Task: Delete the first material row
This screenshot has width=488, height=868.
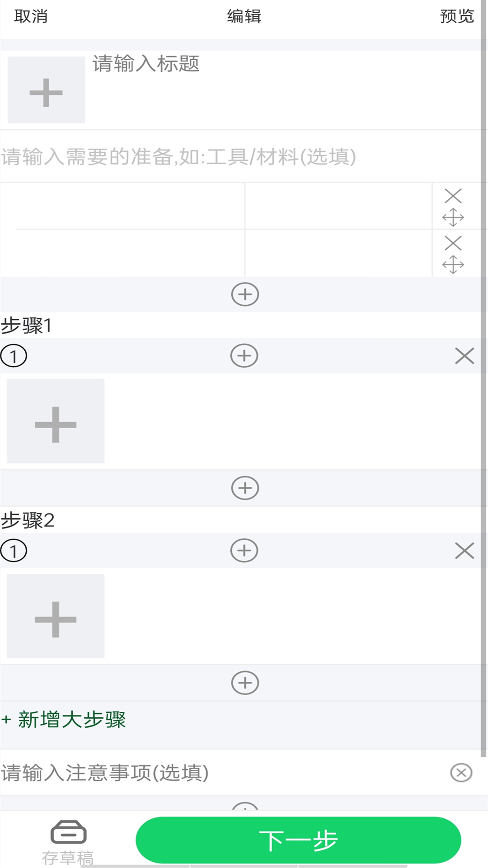Action: point(453,196)
